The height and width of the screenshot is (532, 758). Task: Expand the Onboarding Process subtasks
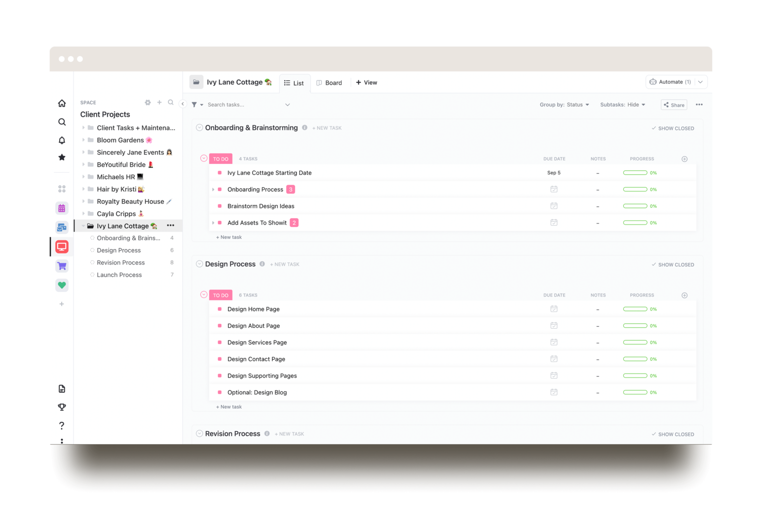click(213, 189)
